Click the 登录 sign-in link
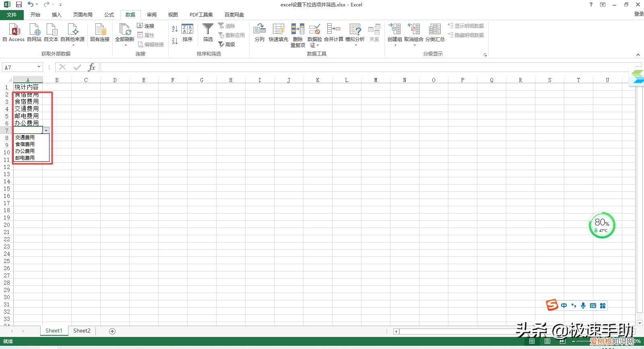 [x=639, y=14]
